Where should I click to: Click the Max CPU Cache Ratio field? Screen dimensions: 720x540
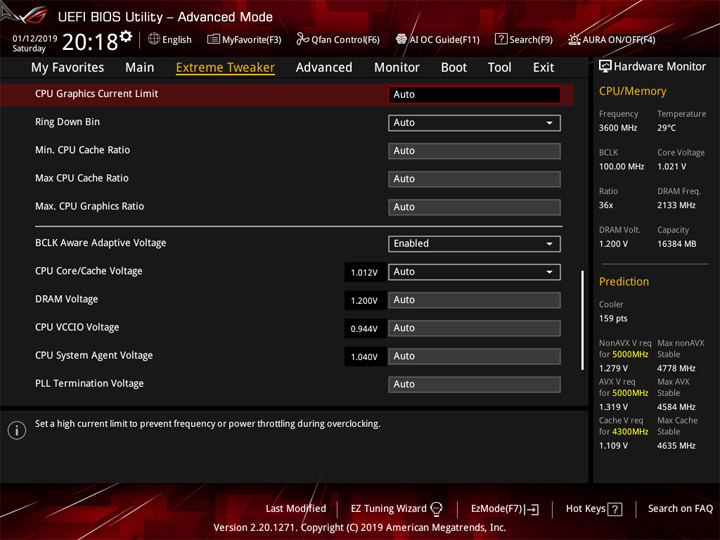[x=474, y=179]
